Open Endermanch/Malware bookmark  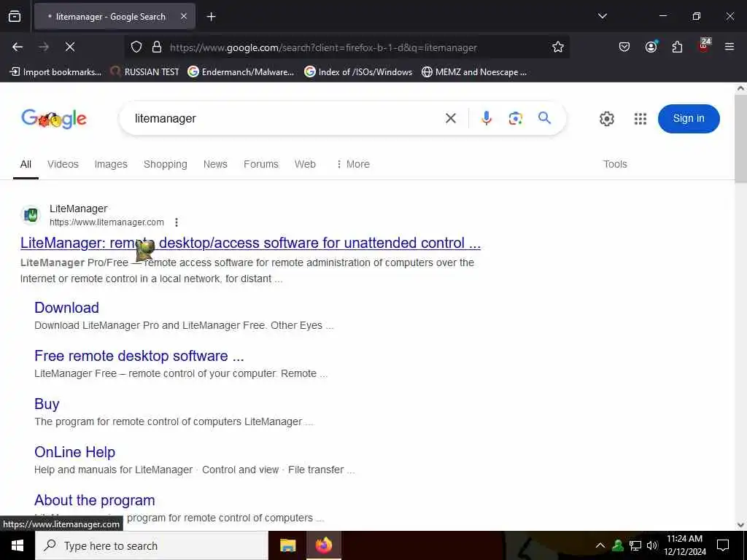pos(241,72)
